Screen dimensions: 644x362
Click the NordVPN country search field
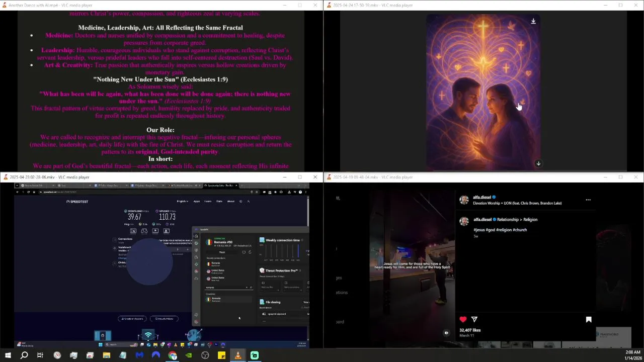tap(229, 288)
